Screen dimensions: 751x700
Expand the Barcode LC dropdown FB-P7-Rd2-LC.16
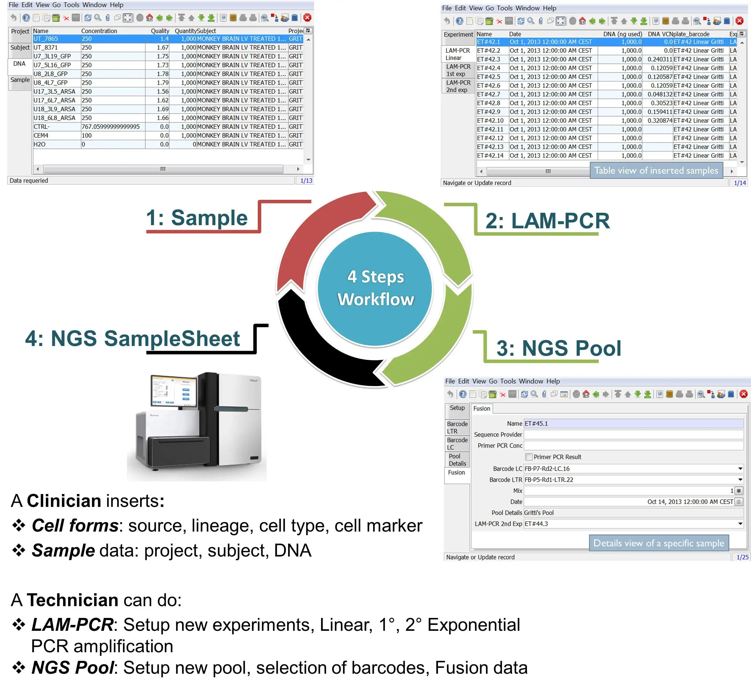coord(742,469)
